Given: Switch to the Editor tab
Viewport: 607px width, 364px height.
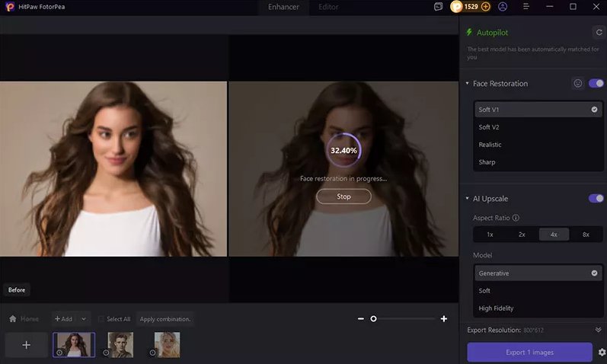Looking at the screenshot, I should 328,7.
